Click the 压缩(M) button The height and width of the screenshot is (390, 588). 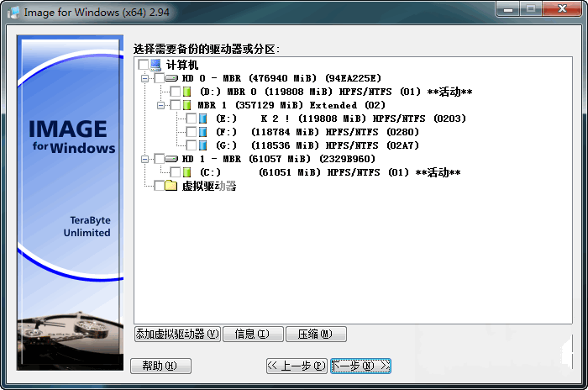(316, 334)
